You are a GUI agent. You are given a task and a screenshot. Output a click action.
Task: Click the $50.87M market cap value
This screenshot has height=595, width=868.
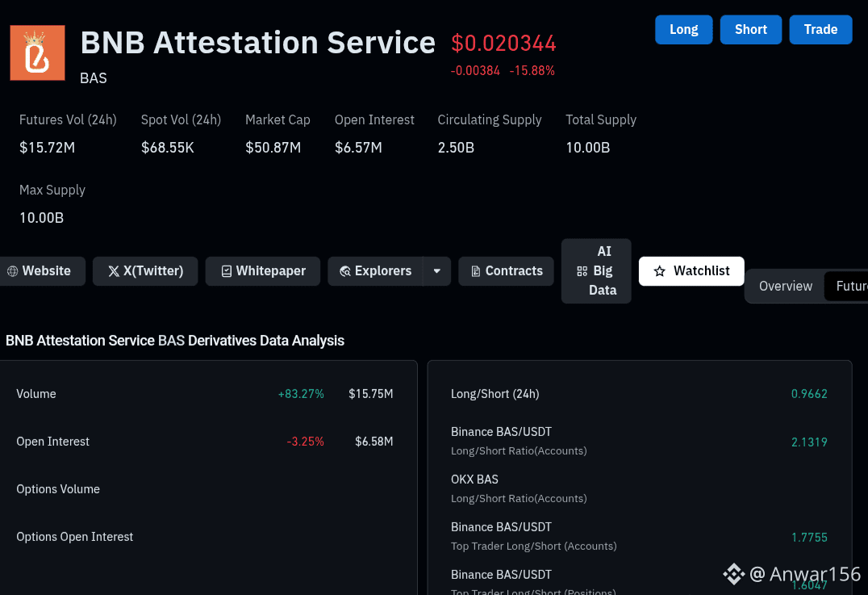coord(273,148)
